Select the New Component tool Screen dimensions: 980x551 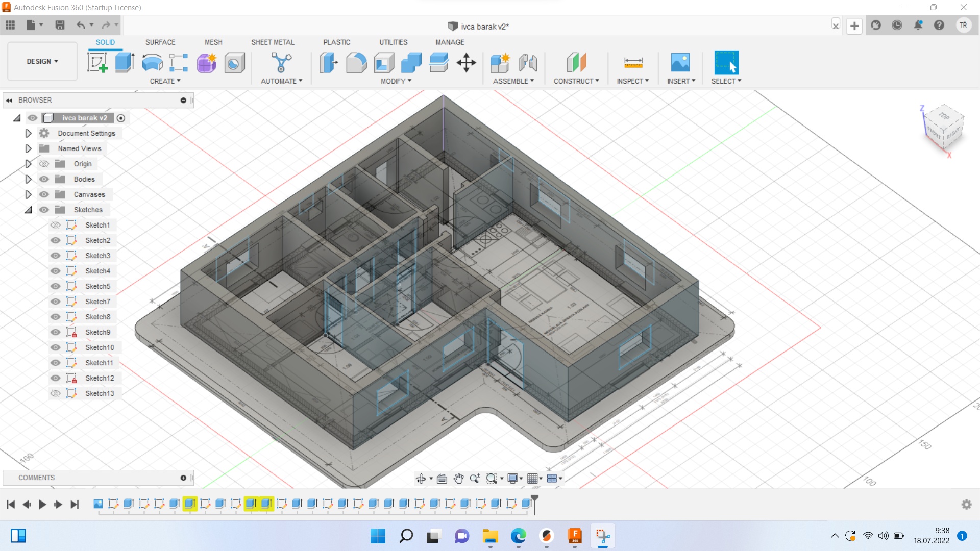(500, 63)
